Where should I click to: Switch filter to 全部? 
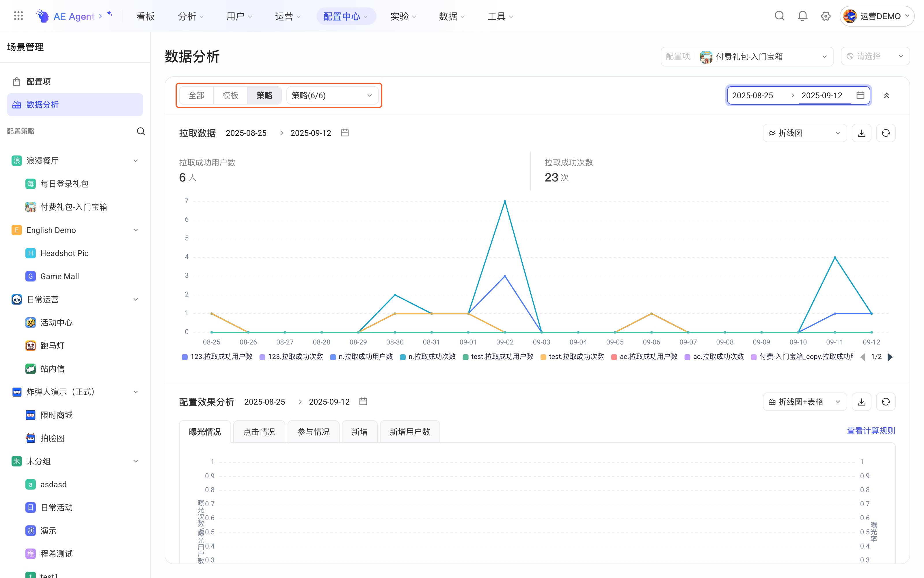(x=196, y=95)
